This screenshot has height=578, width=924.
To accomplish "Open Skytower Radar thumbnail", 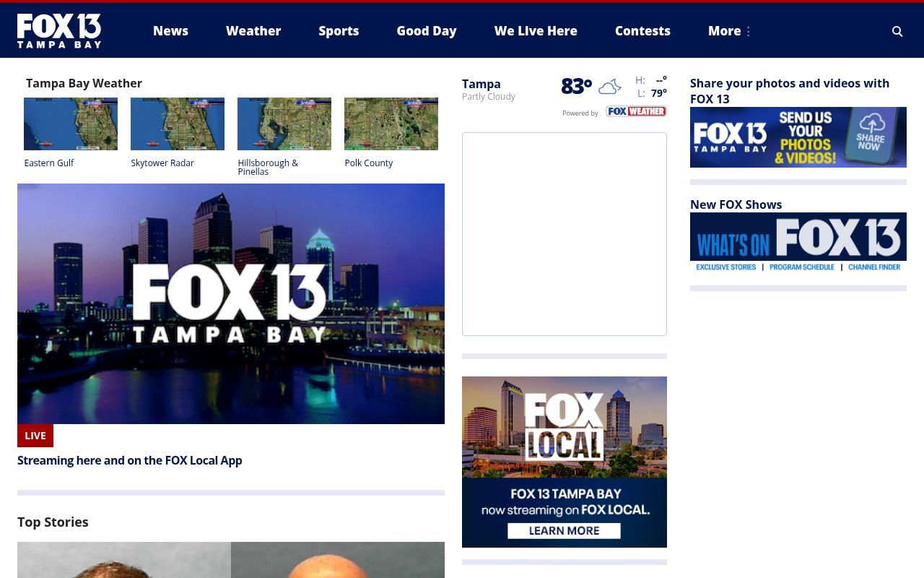I will click(178, 124).
